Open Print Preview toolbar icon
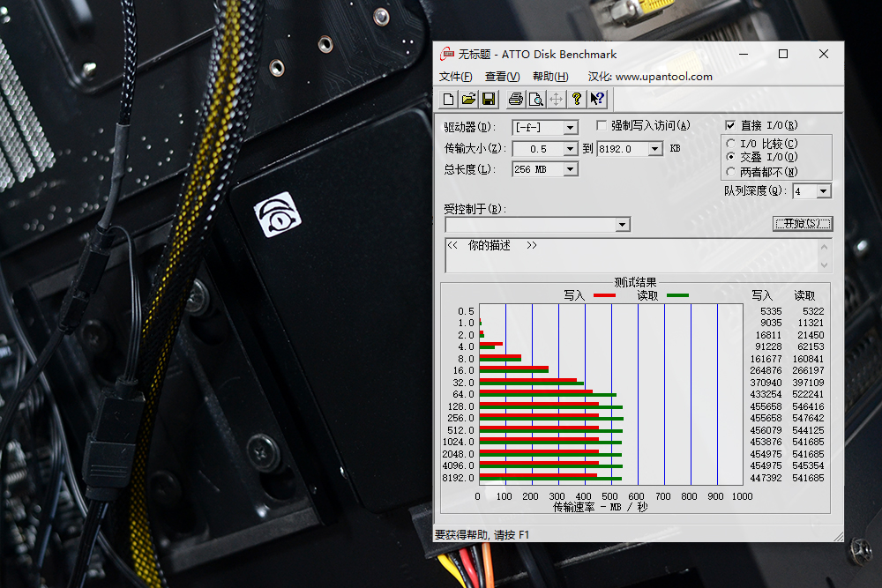 coord(535,100)
